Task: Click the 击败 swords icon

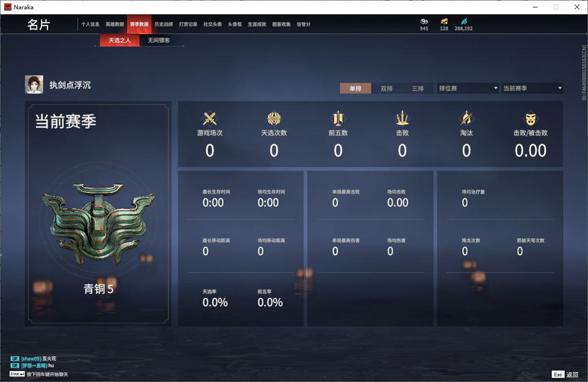Action: coord(402,118)
